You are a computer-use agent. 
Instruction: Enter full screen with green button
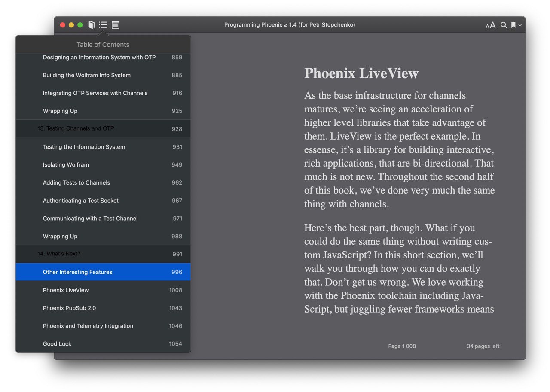click(x=80, y=25)
